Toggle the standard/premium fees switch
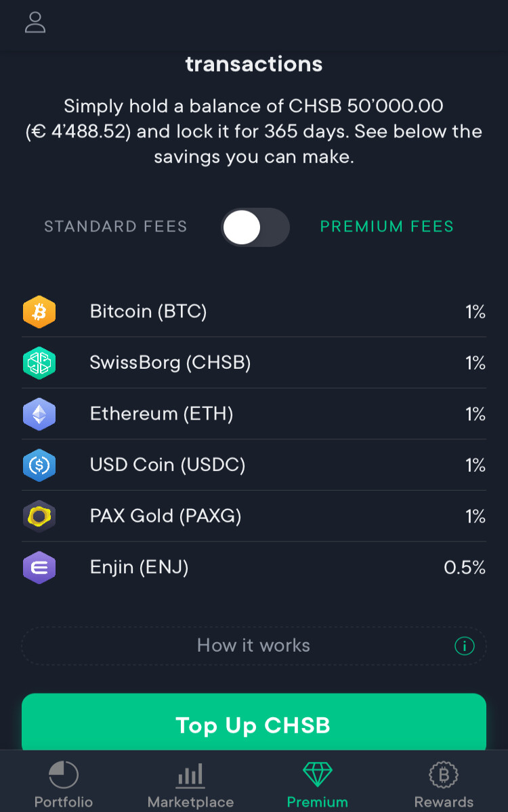This screenshot has width=508, height=812. (255, 227)
